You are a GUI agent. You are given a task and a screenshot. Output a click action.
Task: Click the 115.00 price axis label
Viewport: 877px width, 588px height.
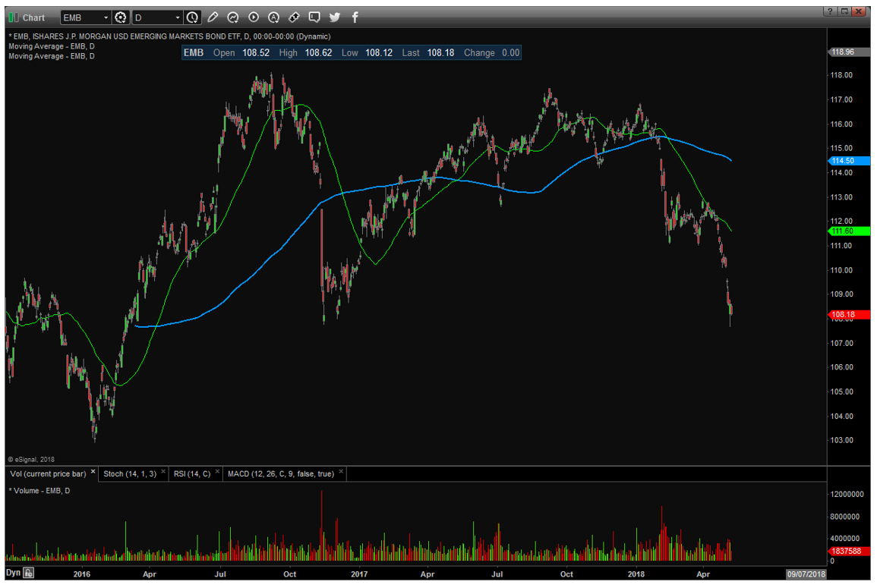point(841,149)
